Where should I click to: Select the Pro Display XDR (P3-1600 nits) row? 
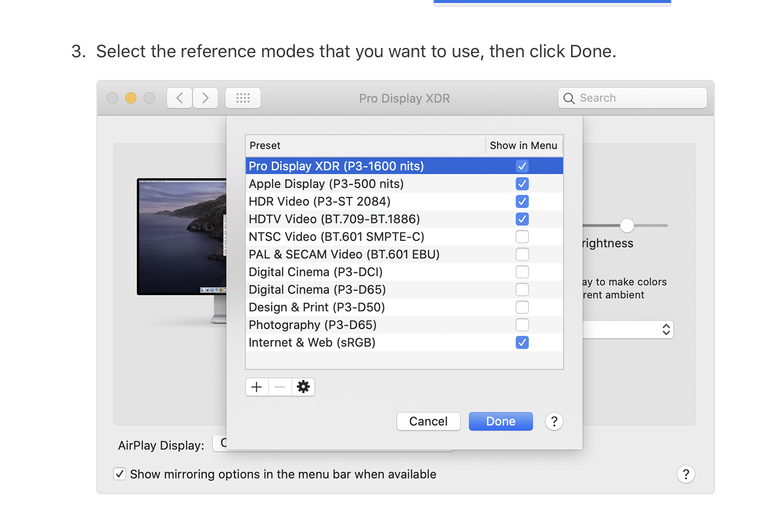pos(405,166)
